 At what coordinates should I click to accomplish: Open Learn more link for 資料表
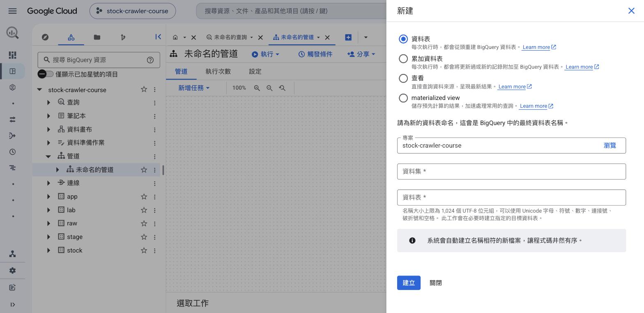coord(539,47)
